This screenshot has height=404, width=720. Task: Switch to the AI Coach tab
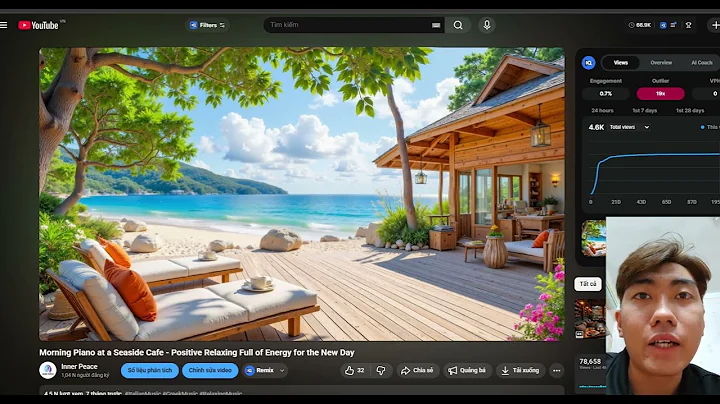pos(701,62)
